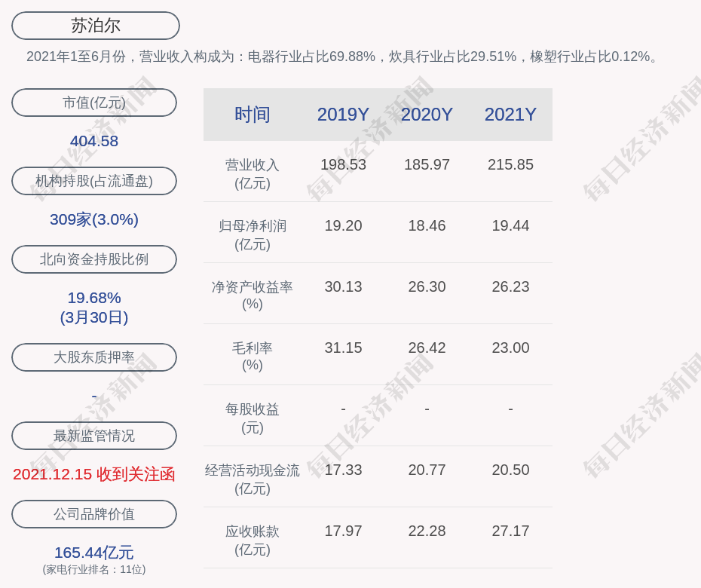Select the 大股东质押率 label pill
Screen dimensions: 701x588
pos(94,357)
